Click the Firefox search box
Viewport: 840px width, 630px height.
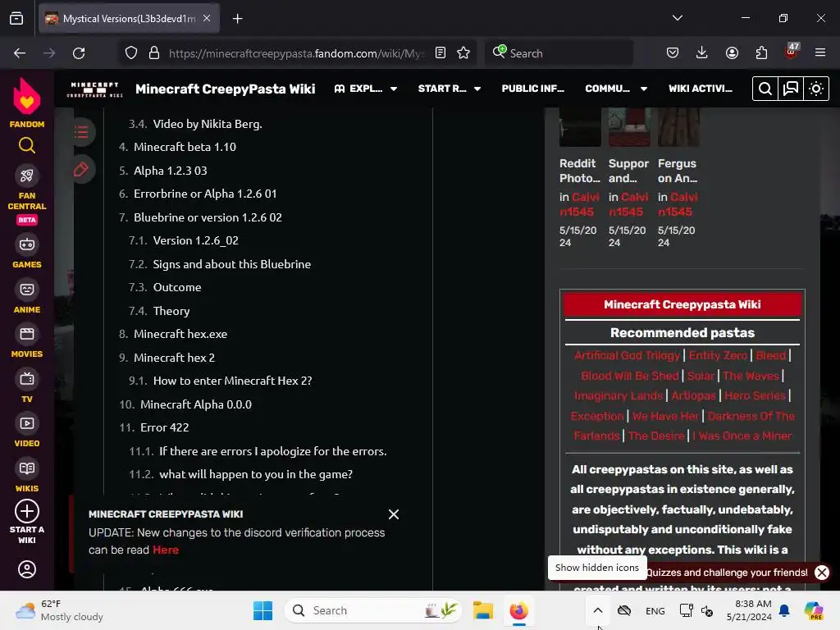559,53
